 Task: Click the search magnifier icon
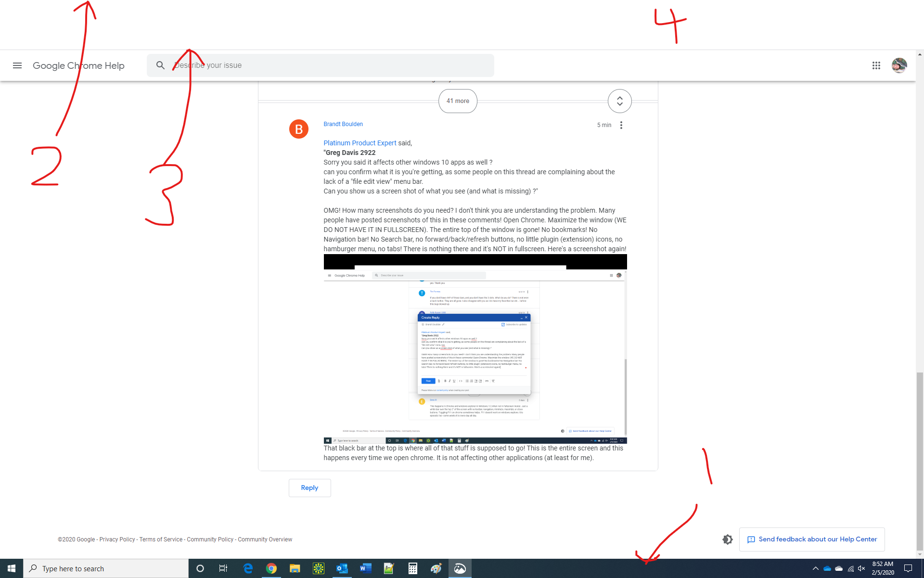tap(160, 65)
